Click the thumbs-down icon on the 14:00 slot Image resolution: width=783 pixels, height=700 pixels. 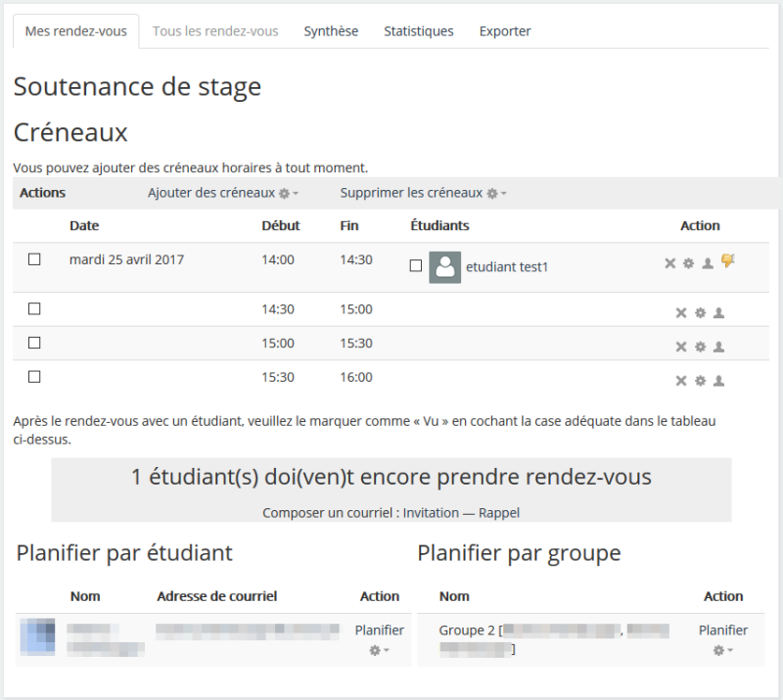point(727,260)
